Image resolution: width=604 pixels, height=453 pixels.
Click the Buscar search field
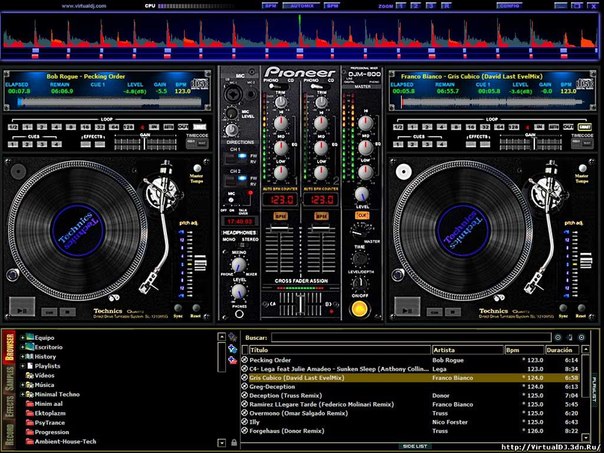coord(411,338)
